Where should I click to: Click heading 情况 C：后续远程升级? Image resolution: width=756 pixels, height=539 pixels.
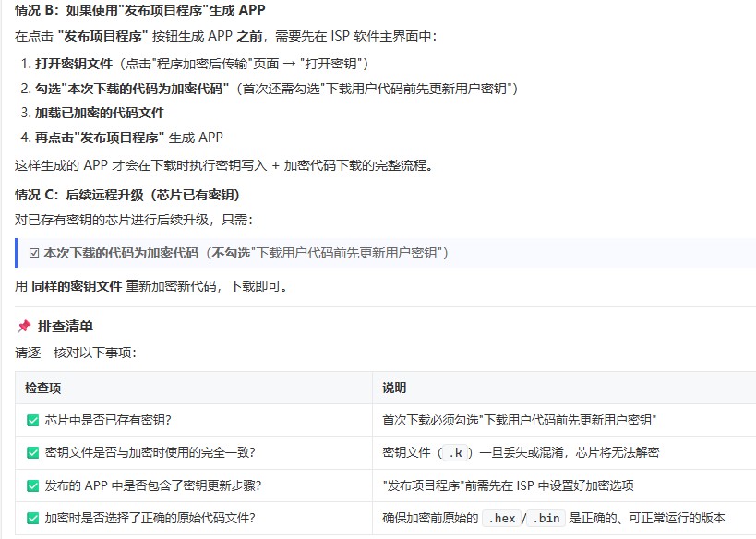[x=127, y=195]
